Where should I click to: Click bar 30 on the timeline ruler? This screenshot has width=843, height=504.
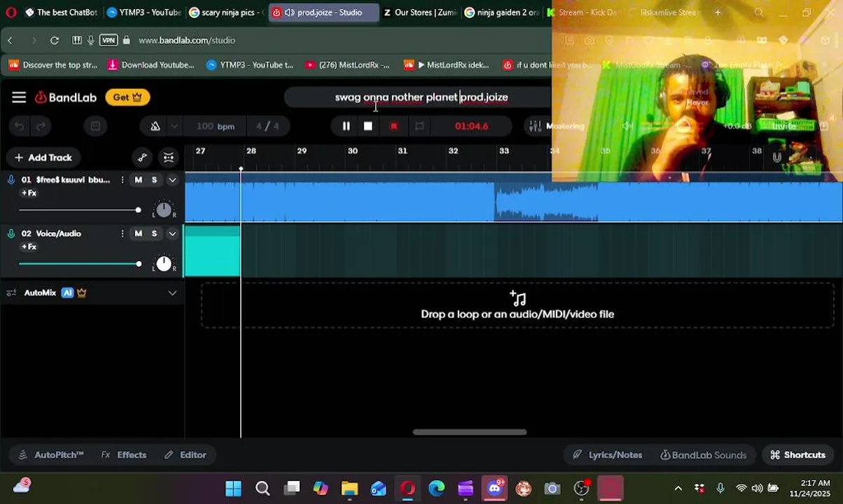pos(352,150)
